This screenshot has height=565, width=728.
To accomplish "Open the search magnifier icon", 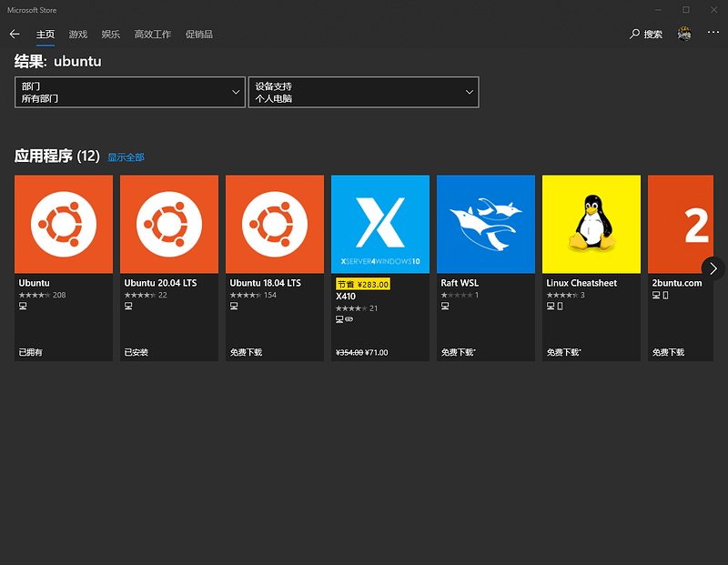I will (634, 34).
